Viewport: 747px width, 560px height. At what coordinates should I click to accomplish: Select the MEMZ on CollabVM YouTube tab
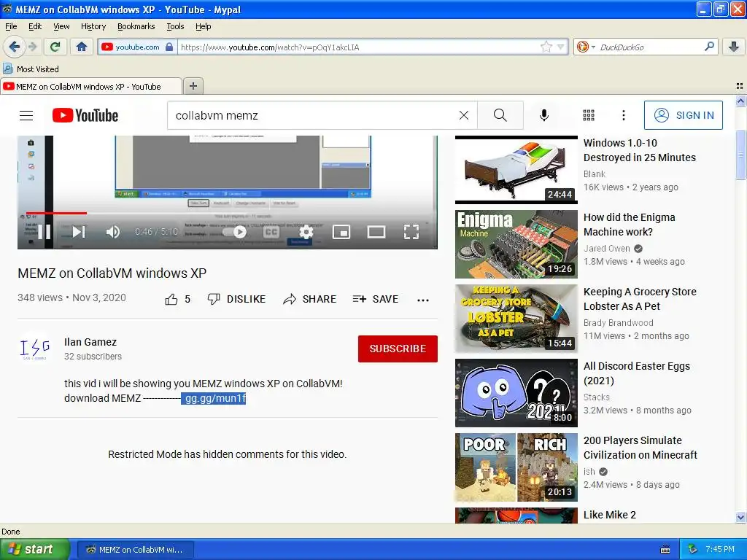(x=91, y=87)
